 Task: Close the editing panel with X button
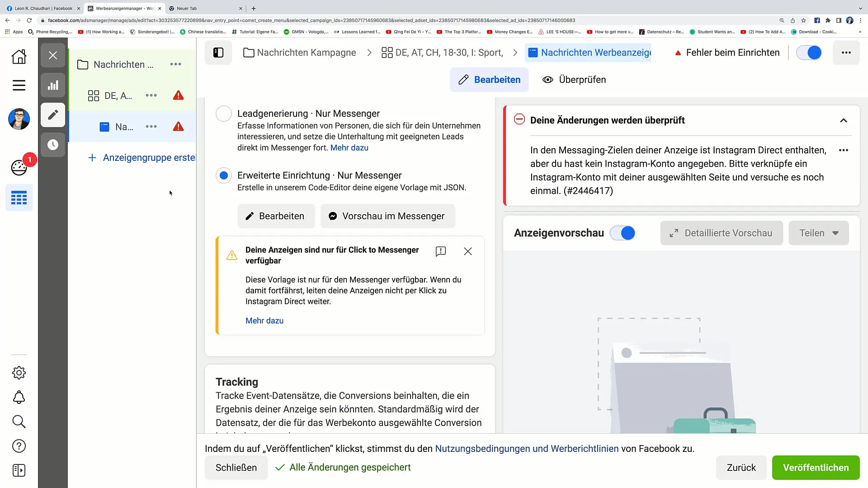[53, 55]
